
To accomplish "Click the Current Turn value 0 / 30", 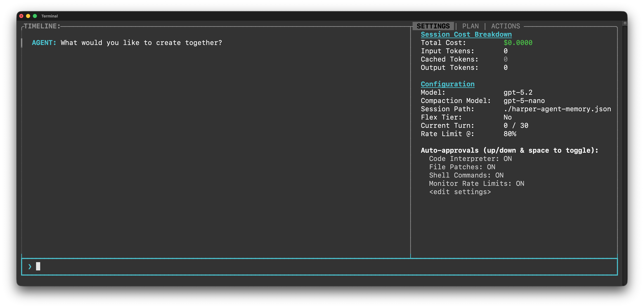I will (516, 125).
